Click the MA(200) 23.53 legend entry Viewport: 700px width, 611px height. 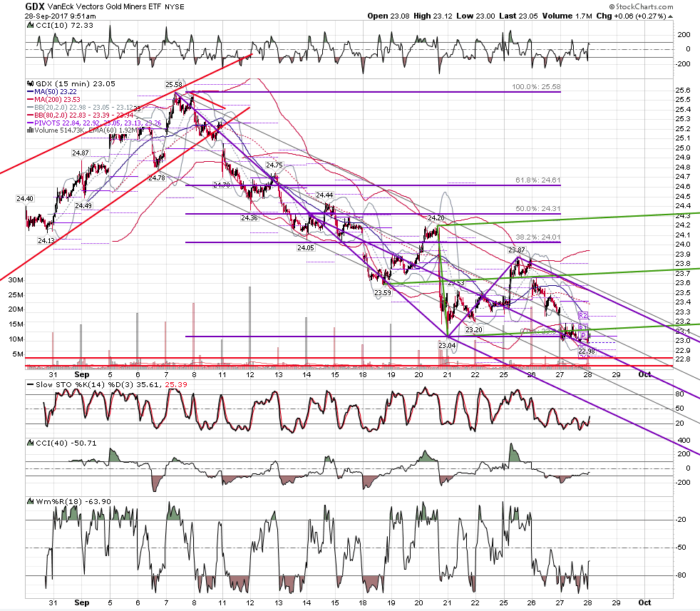tap(57, 100)
